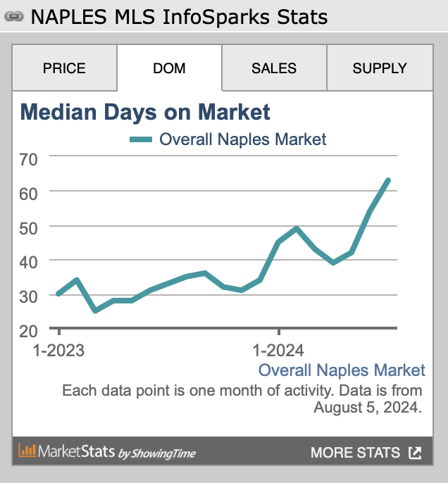Click the latest peak data point on chart

pyautogui.click(x=388, y=180)
